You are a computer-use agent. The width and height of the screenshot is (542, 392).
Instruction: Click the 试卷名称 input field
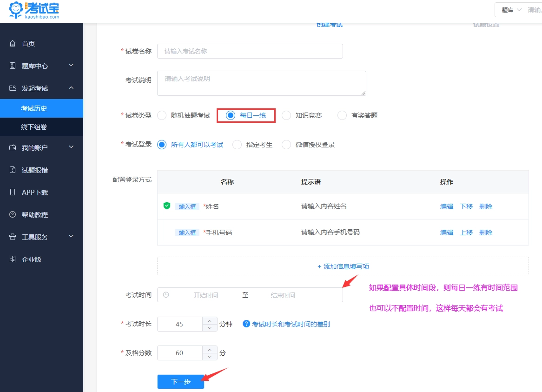point(250,51)
